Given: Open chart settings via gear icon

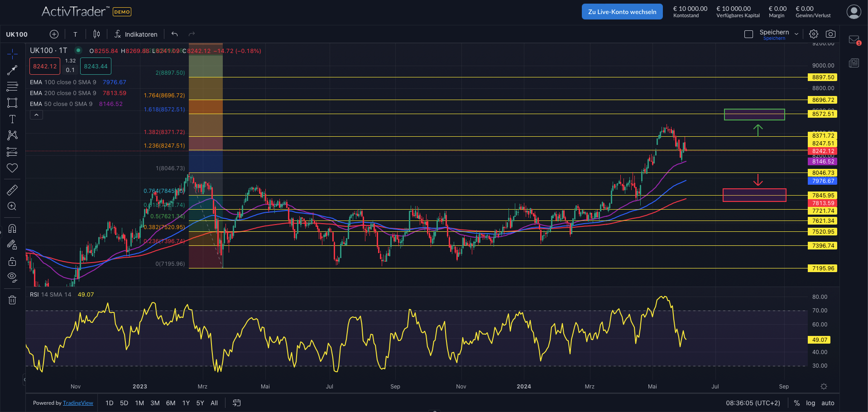Looking at the screenshot, I should [813, 34].
